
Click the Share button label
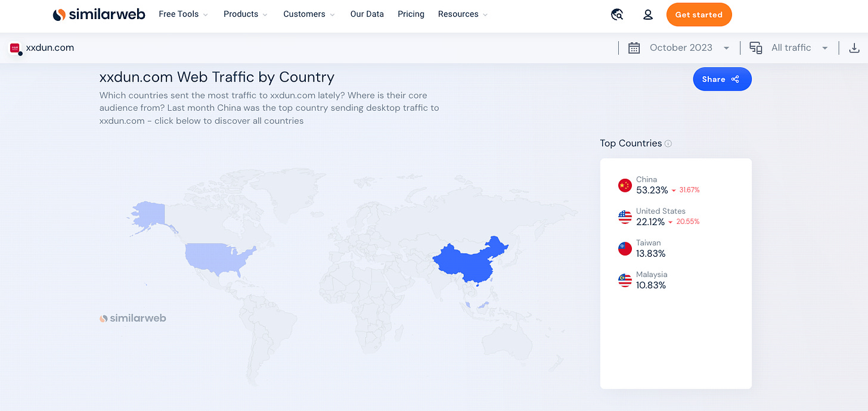[714, 79]
